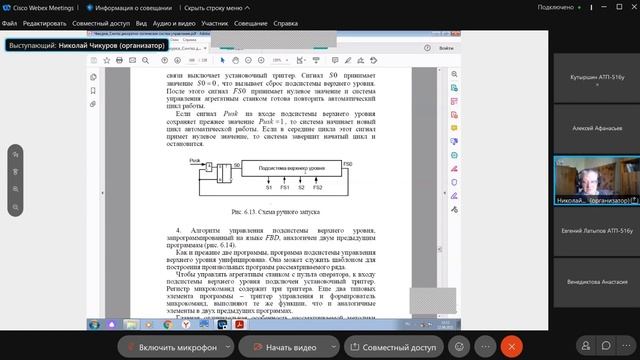Select Евгений Латыпов АТП-516у participant tile
Screen dimensions: 640x360
(597, 231)
